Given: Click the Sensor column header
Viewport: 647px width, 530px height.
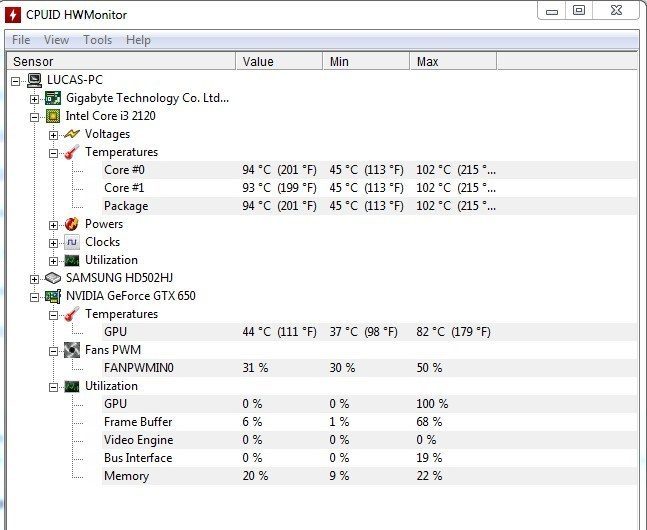Looking at the screenshot, I should [121, 62].
